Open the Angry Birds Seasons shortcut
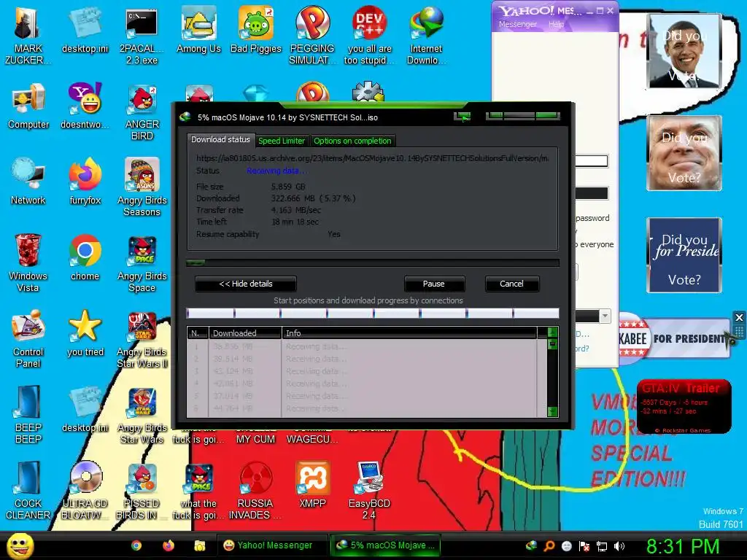 pos(142,187)
